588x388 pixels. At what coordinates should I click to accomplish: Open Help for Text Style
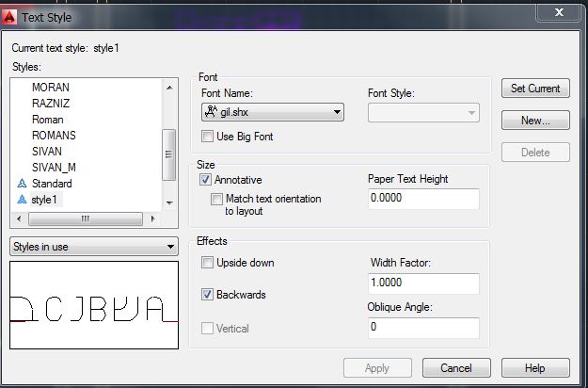(x=535, y=368)
